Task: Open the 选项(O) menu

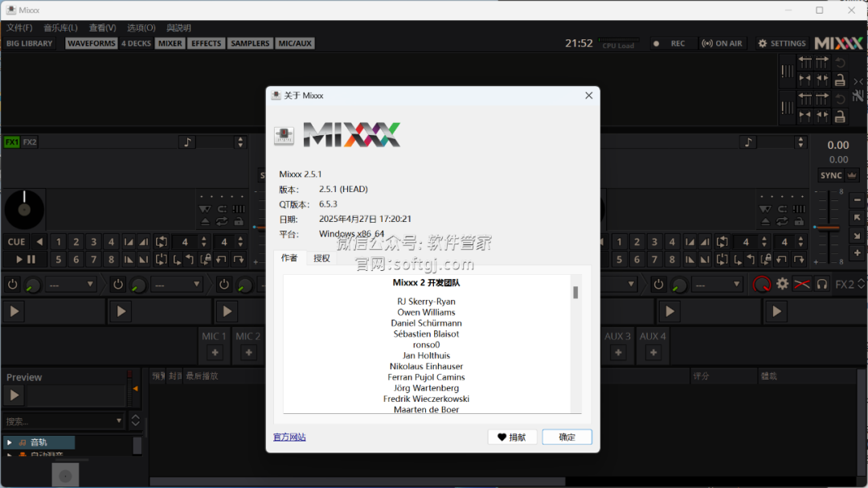Action: point(141,27)
